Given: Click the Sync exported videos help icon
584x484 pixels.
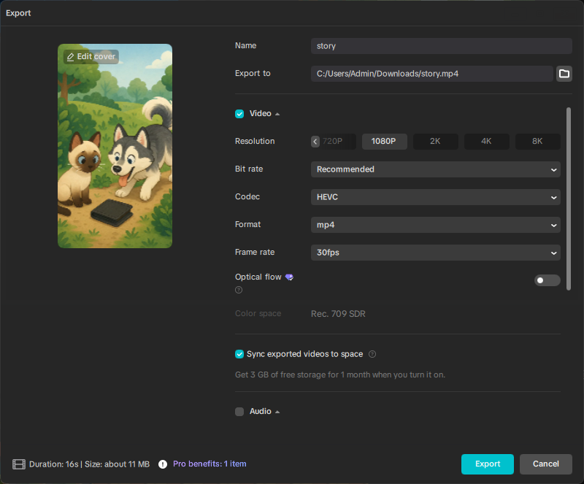Looking at the screenshot, I should pos(372,354).
